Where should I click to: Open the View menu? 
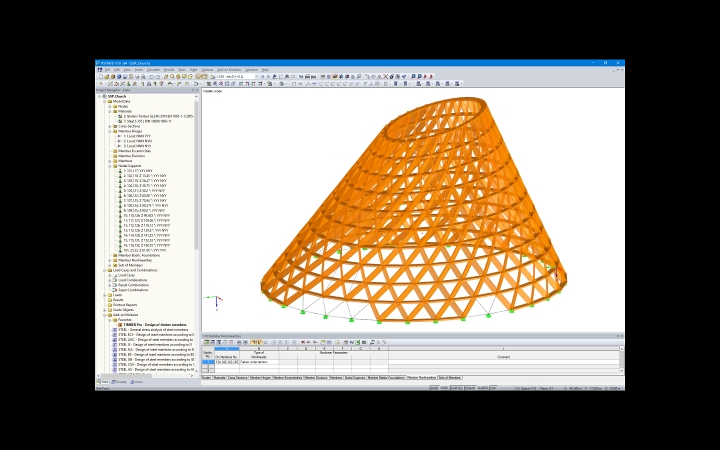click(x=127, y=70)
